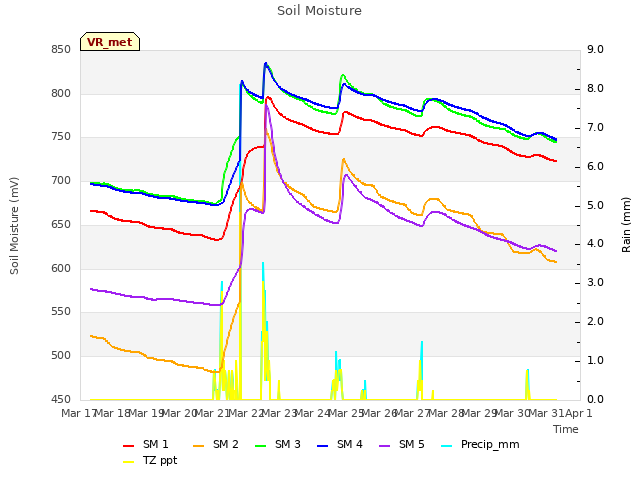The height and width of the screenshot is (480, 640).
Task: Click the 3.0 tick on rain axis
Action: (595, 282)
